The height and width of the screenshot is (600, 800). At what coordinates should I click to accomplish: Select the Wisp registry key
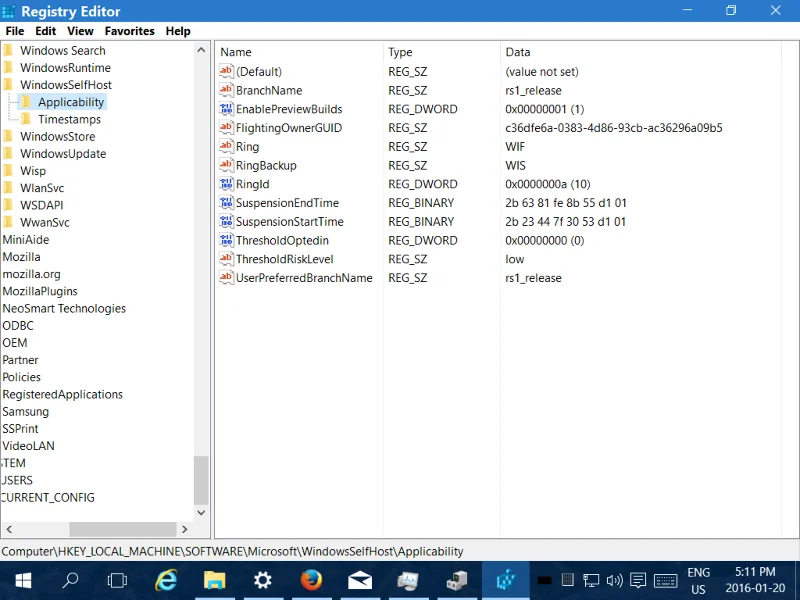(x=33, y=171)
